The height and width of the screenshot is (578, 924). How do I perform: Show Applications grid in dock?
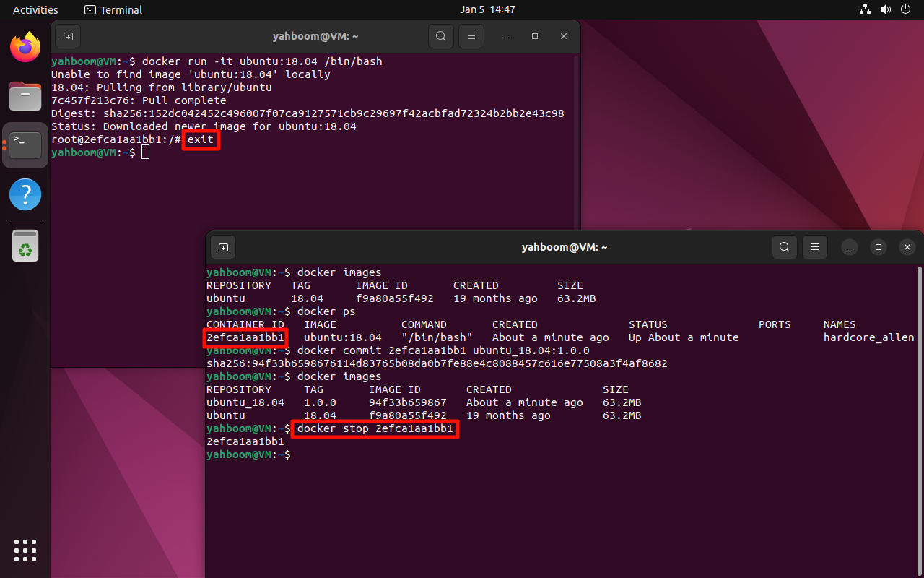(x=25, y=550)
